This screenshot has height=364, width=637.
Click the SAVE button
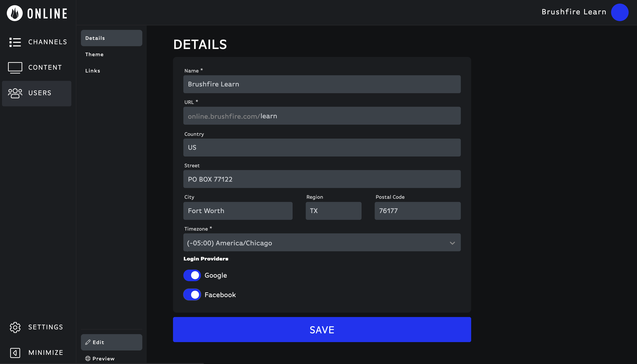coord(322,330)
